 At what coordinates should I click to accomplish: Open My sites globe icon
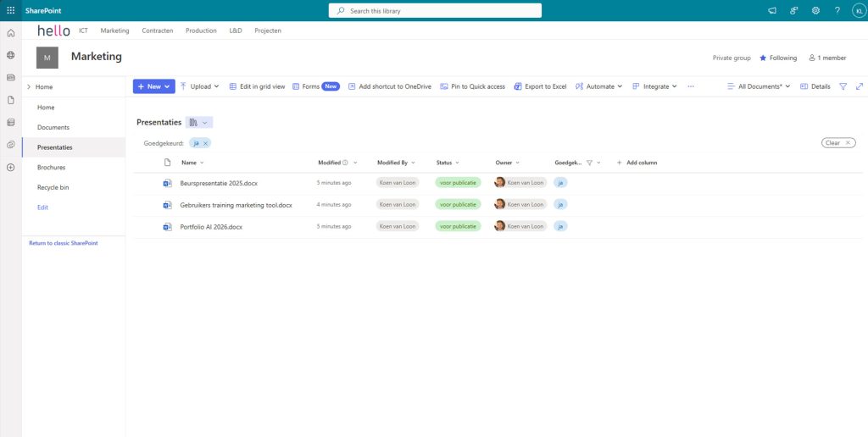[x=10, y=55]
